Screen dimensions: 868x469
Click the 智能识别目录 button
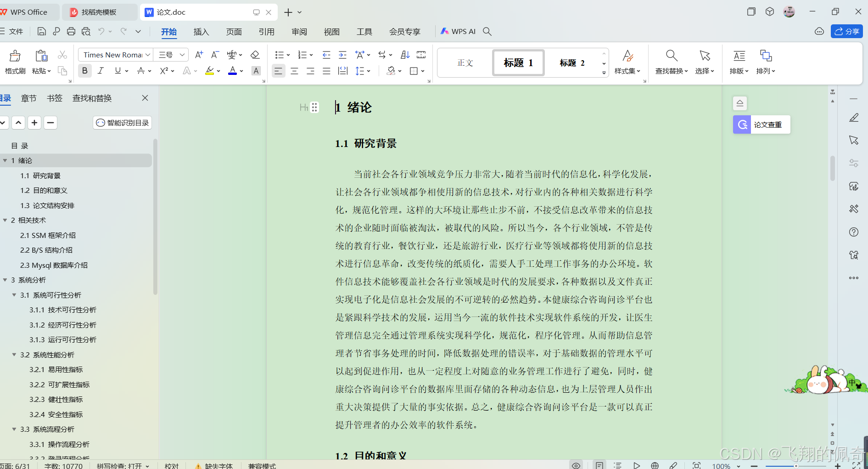[x=122, y=123]
